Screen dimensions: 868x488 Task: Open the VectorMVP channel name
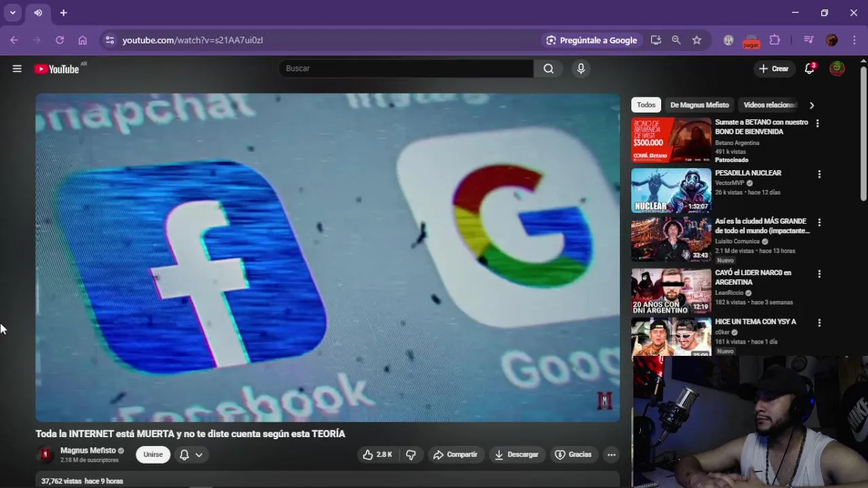point(730,183)
